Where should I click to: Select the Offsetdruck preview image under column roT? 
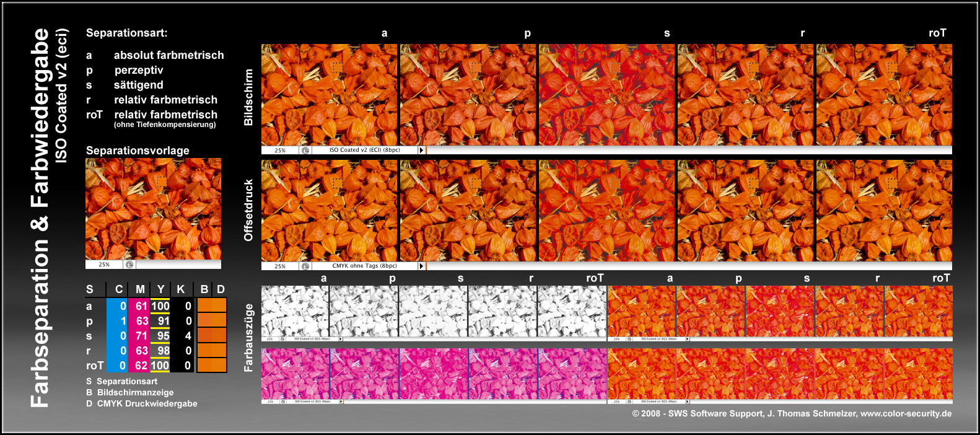tap(884, 211)
